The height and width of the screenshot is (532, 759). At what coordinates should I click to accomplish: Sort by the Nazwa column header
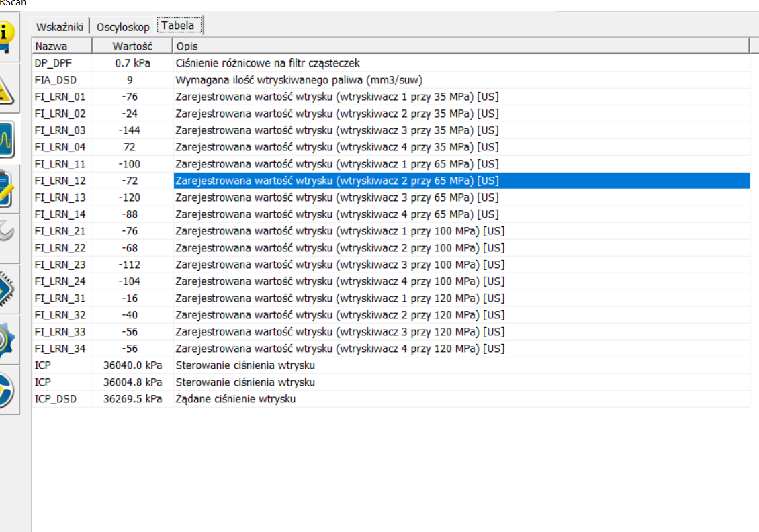[x=62, y=46]
